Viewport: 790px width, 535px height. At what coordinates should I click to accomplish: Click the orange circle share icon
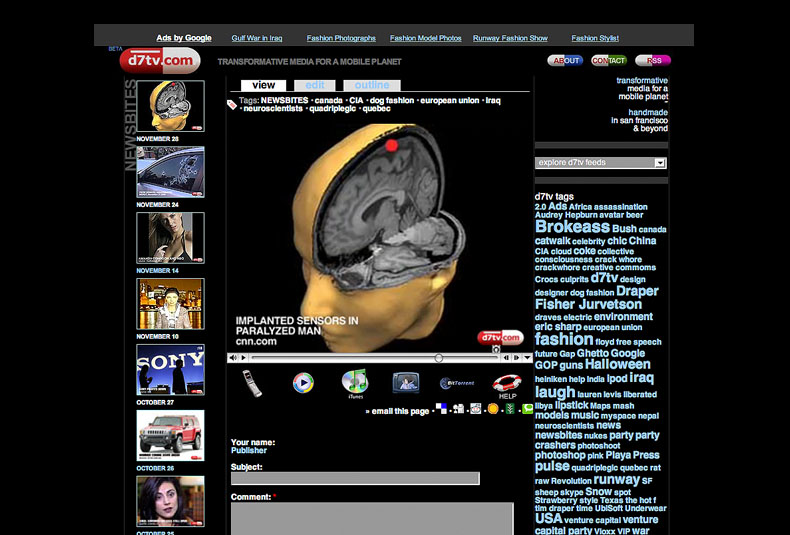pyautogui.click(x=493, y=409)
